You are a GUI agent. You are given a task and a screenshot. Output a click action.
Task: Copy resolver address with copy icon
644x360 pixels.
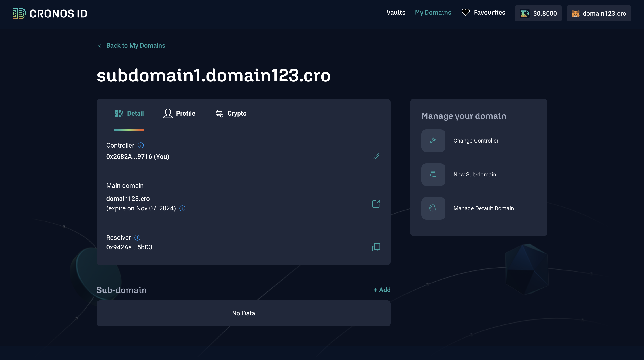coord(376,247)
